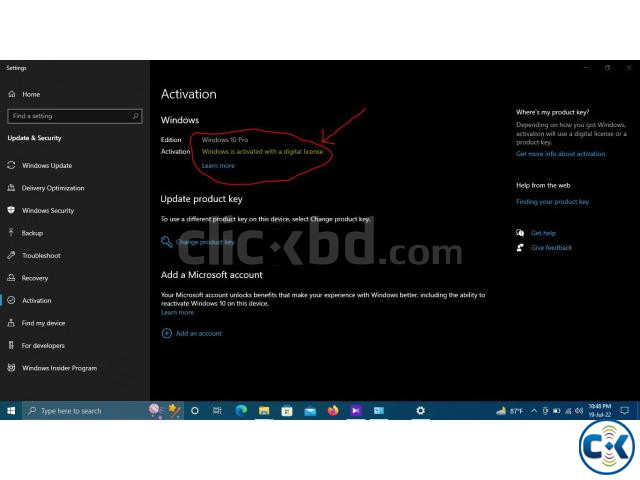The height and width of the screenshot is (480, 640).
Task: Click Get help link
Action: point(543,233)
